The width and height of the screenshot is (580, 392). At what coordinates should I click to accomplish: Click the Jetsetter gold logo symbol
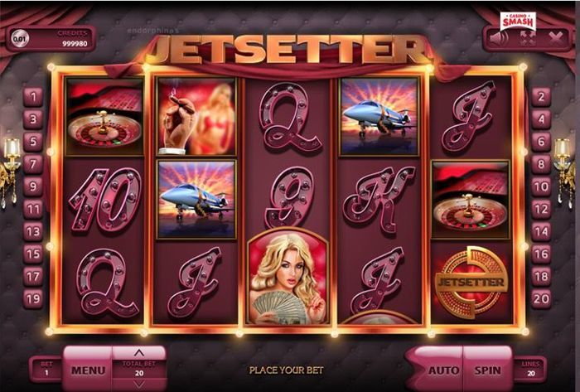click(471, 283)
